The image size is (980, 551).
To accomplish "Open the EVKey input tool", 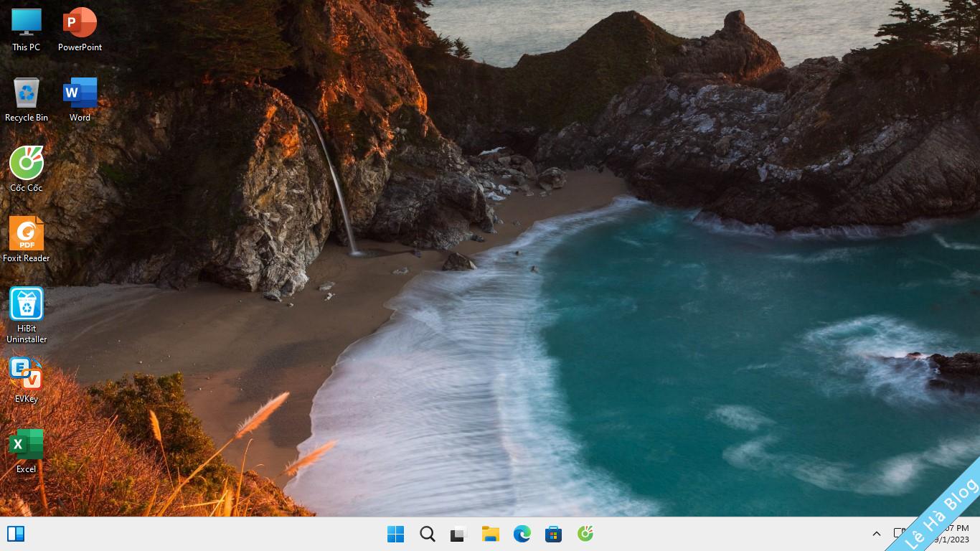I will click(27, 375).
